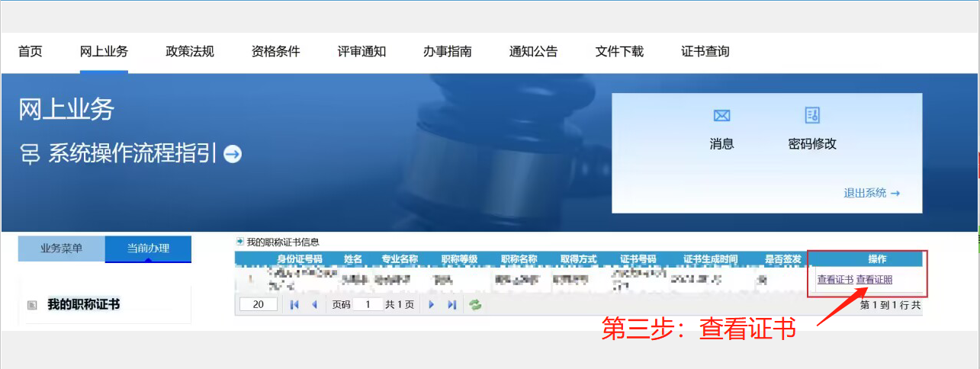The height and width of the screenshot is (369, 980).
Task: Click the green refresh icon in pager
Action: (x=475, y=305)
